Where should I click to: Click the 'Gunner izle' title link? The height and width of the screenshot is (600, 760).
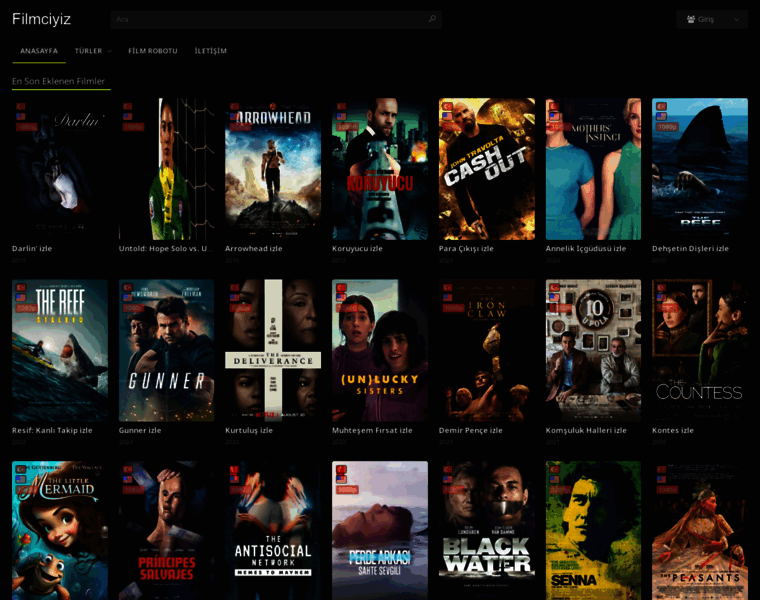[x=140, y=430]
